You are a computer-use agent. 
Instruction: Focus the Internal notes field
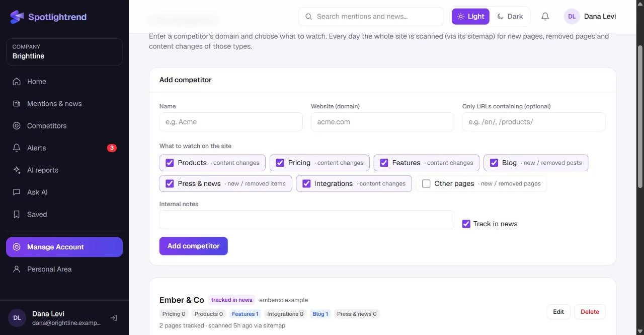[x=307, y=220]
